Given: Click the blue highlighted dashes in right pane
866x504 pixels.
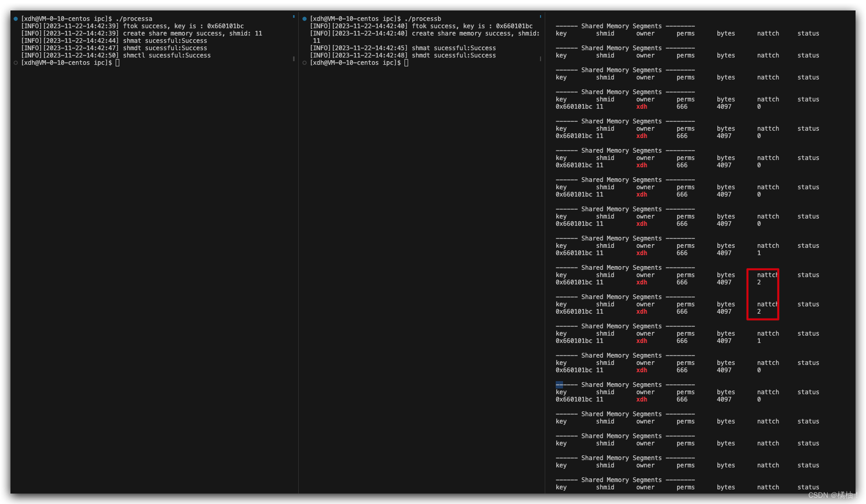Looking at the screenshot, I should point(559,385).
